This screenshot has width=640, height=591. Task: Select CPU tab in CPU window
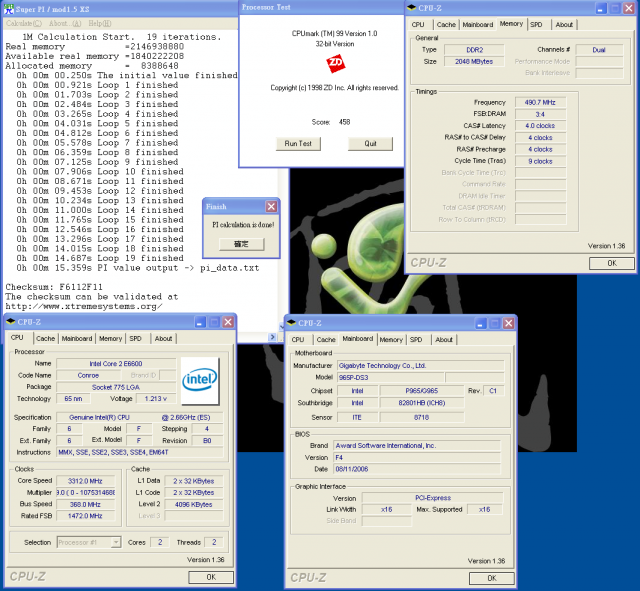pyautogui.click(x=17, y=338)
